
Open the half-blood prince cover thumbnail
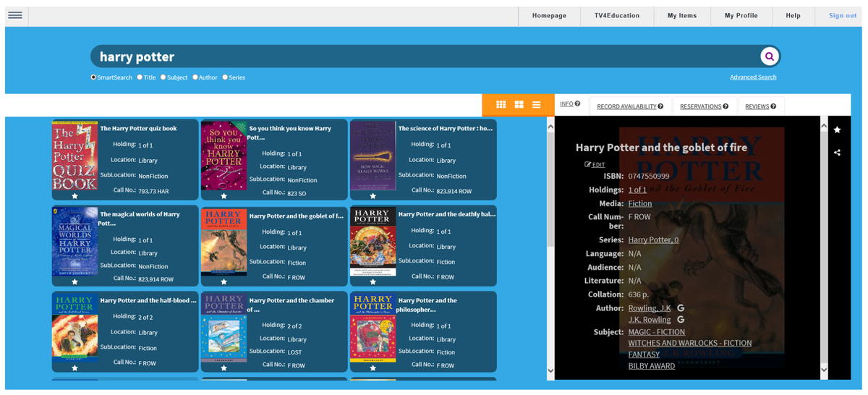pyautogui.click(x=75, y=327)
